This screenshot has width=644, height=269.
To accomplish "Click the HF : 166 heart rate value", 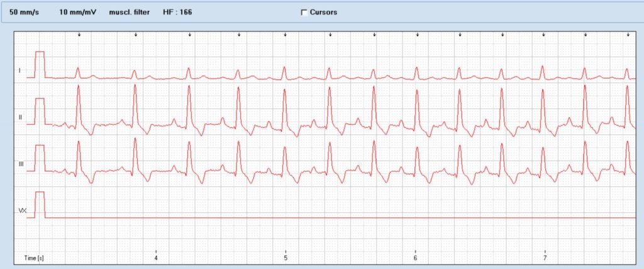I will (x=177, y=13).
